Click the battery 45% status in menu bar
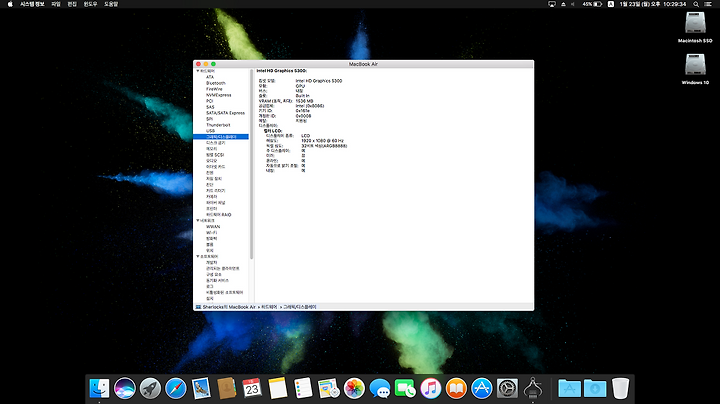 [x=592, y=4]
